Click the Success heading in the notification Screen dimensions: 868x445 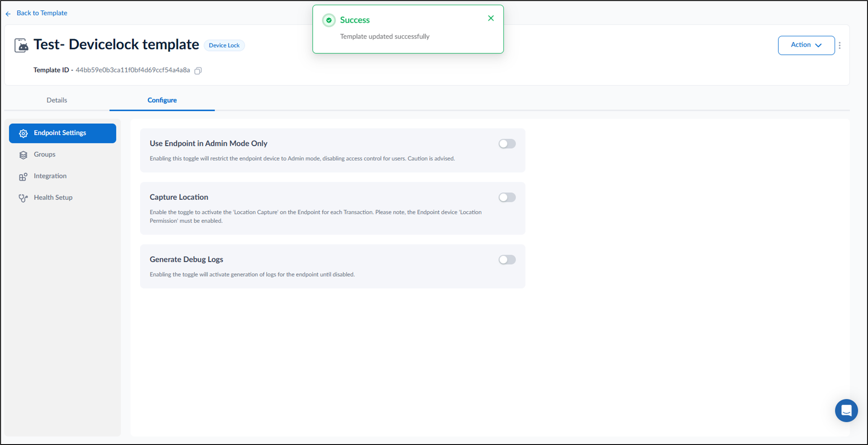pos(355,20)
